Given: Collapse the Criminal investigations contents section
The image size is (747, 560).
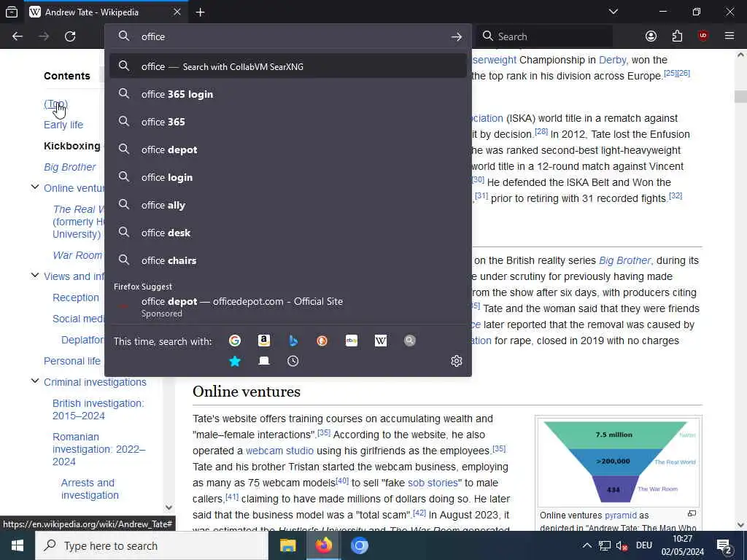Looking at the screenshot, I should [x=35, y=381].
